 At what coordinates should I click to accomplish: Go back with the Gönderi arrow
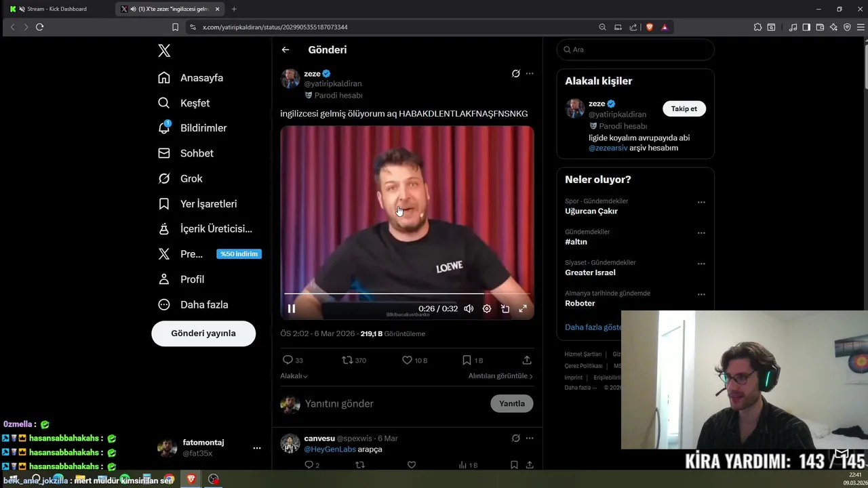click(285, 49)
